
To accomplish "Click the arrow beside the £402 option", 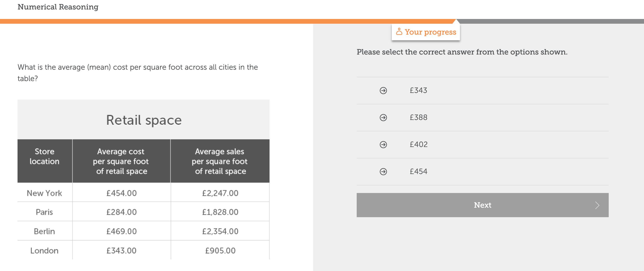I will coord(383,144).
